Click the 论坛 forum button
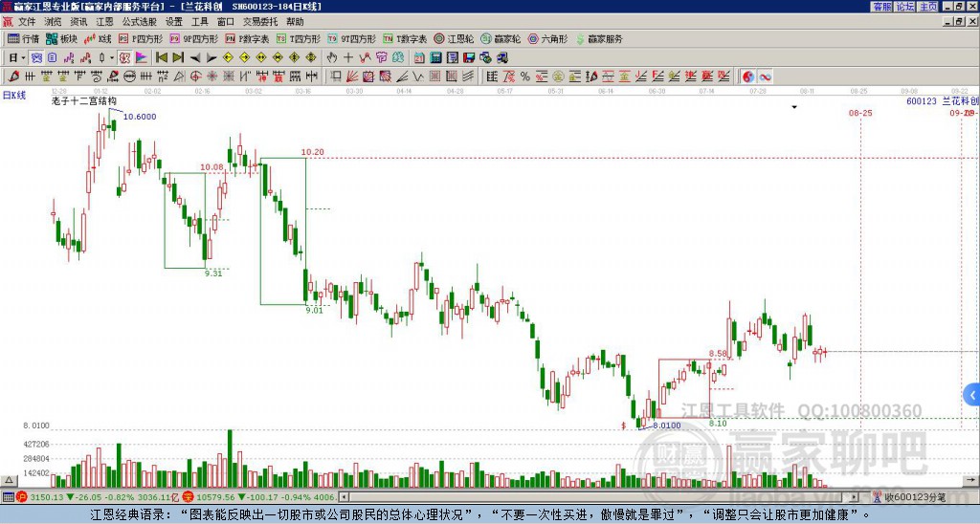This screenshot has height=524, width=980. coord(905,7)
